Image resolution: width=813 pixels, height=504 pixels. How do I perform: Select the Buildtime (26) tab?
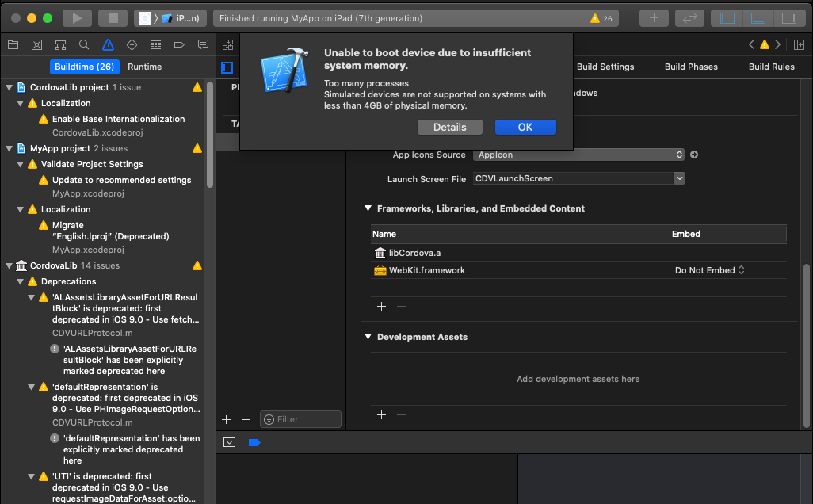(x=85, y=67)
